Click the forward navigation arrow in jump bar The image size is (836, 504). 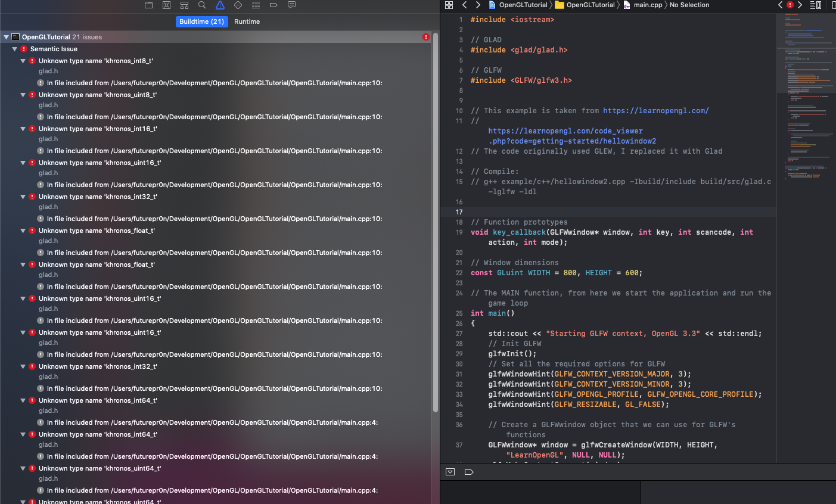(478, 5)
